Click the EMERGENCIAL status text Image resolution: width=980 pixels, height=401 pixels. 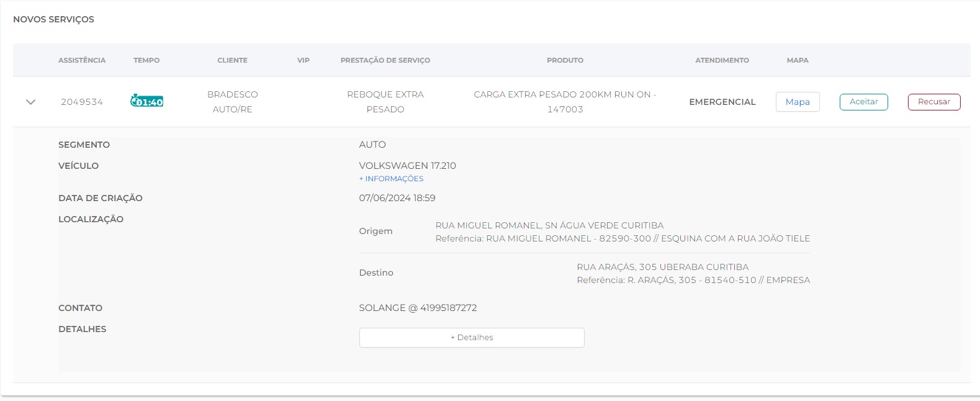722,102
